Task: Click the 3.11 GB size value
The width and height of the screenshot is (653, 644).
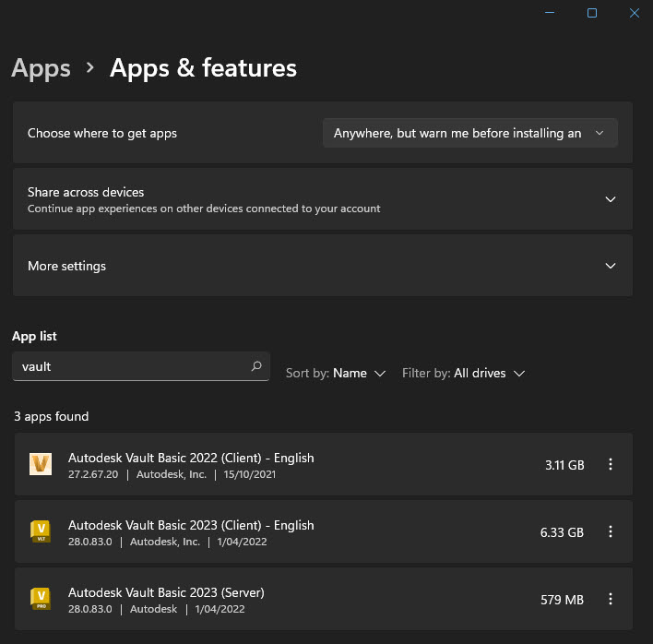Action: [564, 465]
